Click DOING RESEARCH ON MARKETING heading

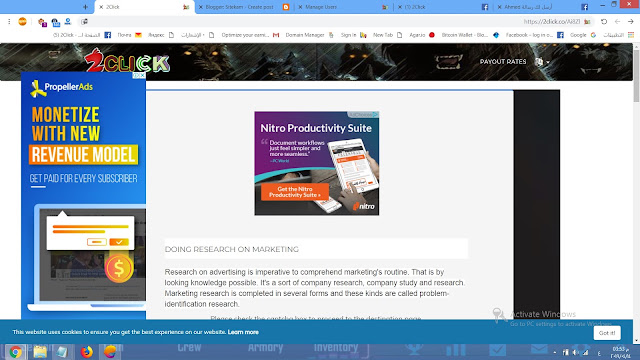tap(232, 249)
